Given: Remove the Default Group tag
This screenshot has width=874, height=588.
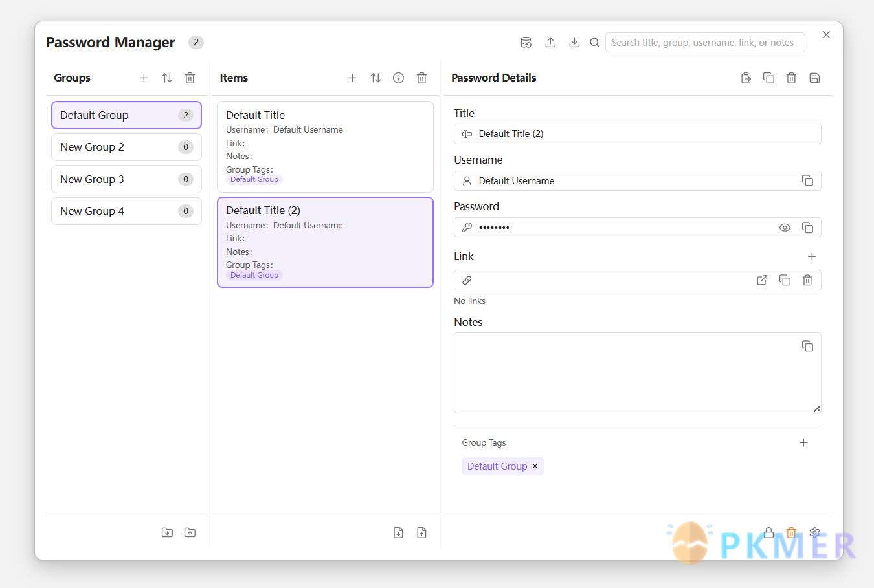Looking at the screenshot, I should pyautogui.click(x=535, y=466).
